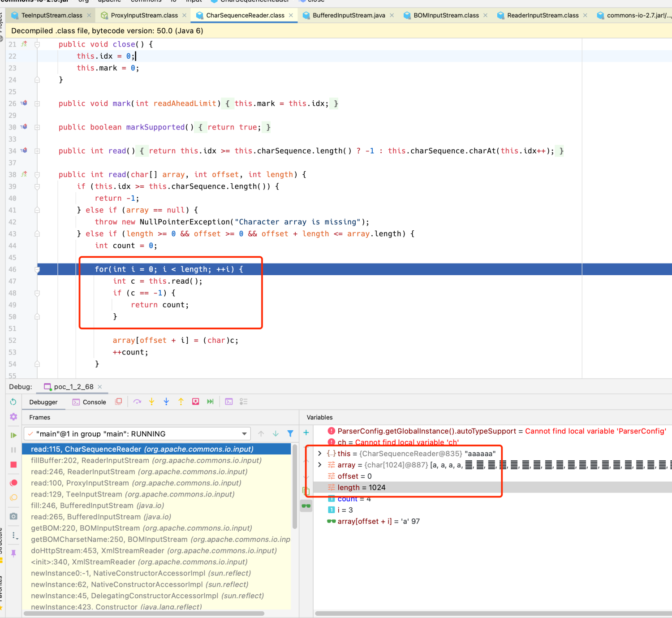Expand folded read() method at line 34
Image resolution: width=672 pixels, height=618 pixels.
click(x=37, y=151)
